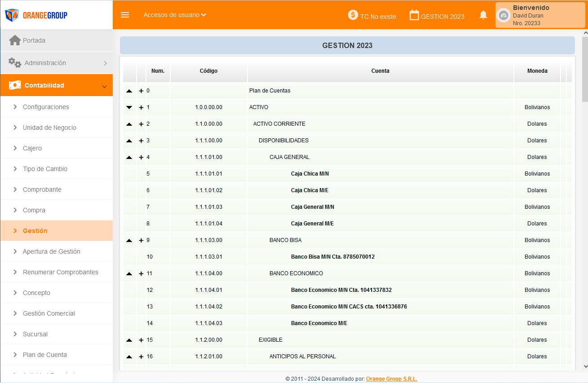Click the Portada home icon
The width and height of the screenshot is (588, 383).
(x=15, y=40)
